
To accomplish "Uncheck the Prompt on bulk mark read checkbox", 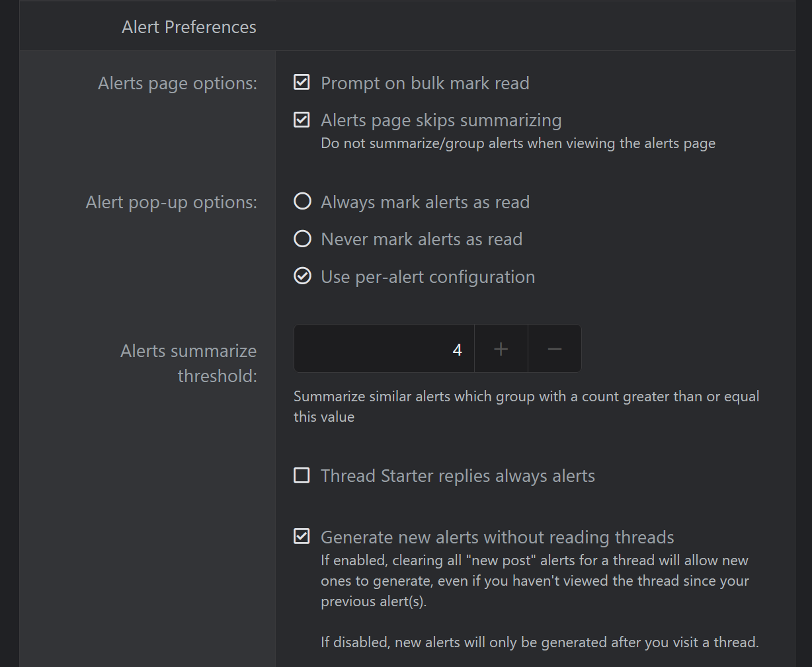I will (302, 83).
